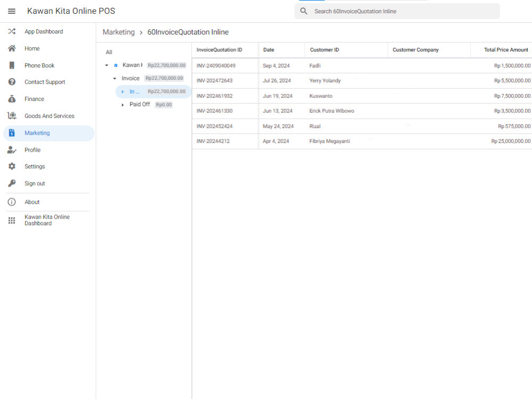Collapse the Kawan Kita tree node
The height and width of the screenshot is (399, 532).
[x=106, y=65]
